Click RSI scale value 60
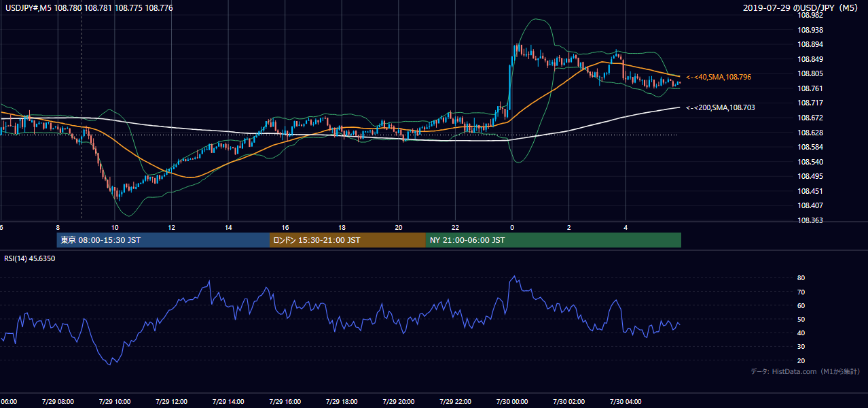The image size is (868, 408). click(801, 305)
